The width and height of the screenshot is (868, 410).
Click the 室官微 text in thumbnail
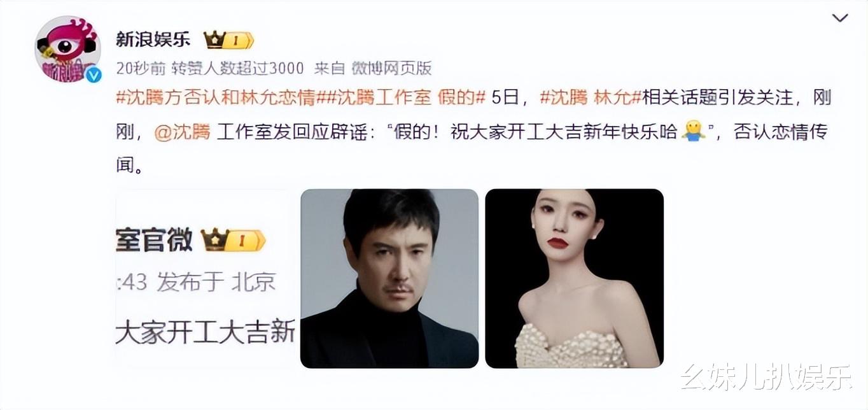tap(154, 240)
